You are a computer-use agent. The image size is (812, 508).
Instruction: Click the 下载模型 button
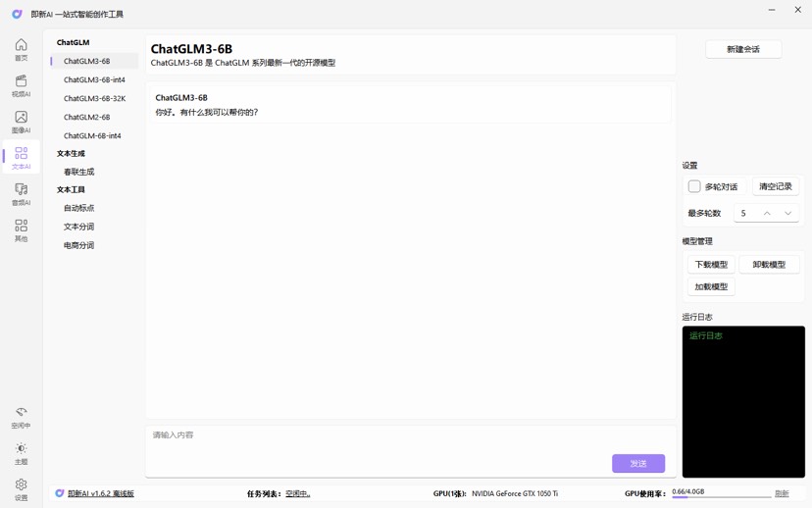coord(711,265)
